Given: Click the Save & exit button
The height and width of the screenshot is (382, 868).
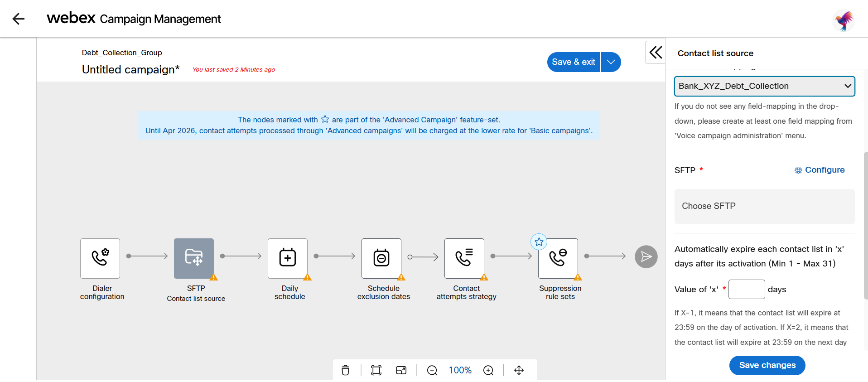Looking at the screenshot, I should (x=574, y=62).
